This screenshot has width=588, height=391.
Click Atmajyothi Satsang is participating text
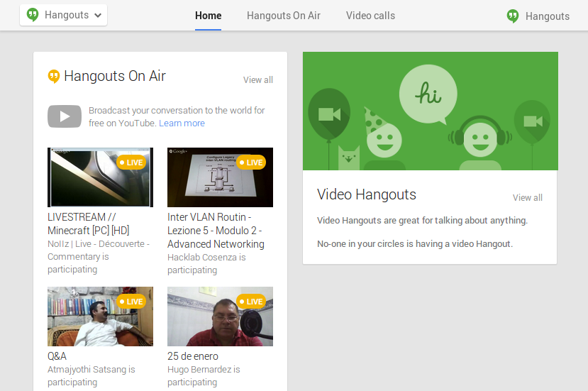click(91, 375)
